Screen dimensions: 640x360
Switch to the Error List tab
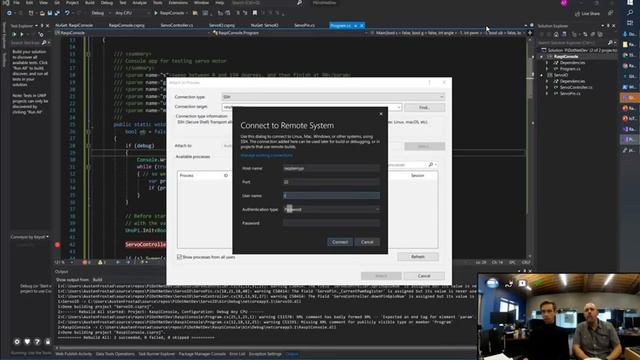(x=237, y=354)
